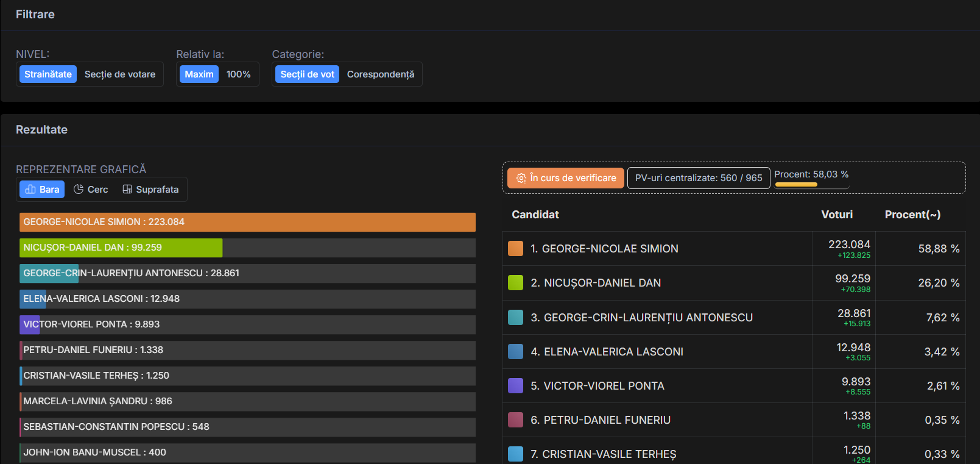Click the Voturi column header

pos(837,215)
